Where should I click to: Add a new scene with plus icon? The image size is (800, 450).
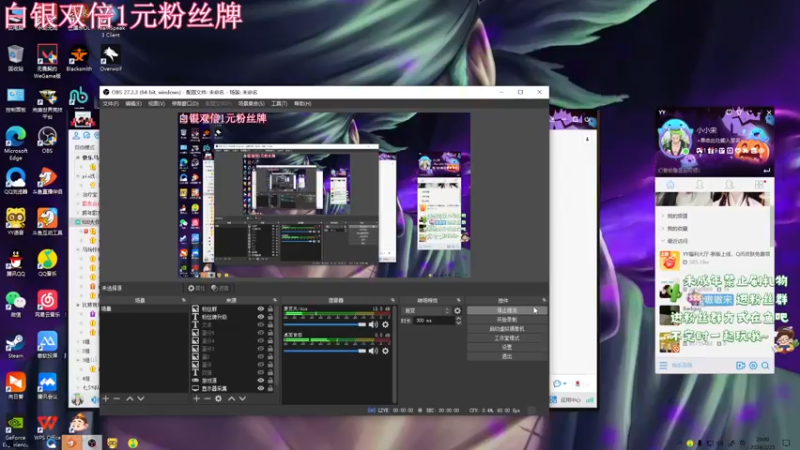pos(106,398)
